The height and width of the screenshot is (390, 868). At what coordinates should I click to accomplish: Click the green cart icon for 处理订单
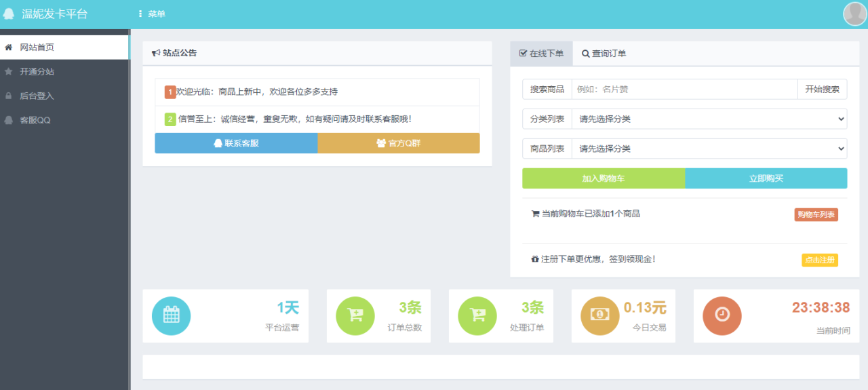[477, 316]
